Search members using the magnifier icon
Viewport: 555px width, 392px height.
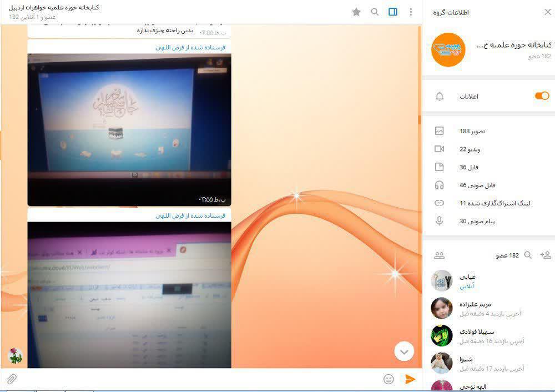[x=528, y=255]
